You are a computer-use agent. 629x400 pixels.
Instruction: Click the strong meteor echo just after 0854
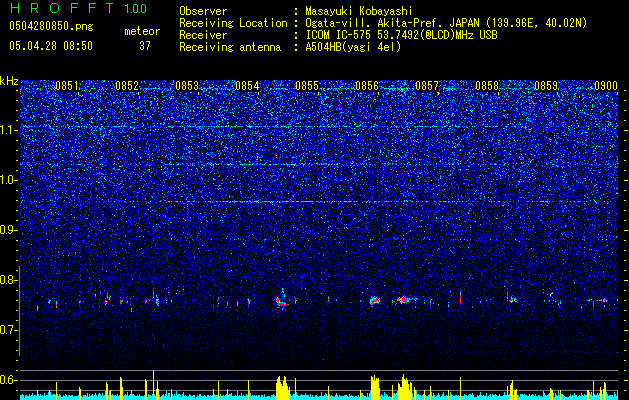click(282, 301)
